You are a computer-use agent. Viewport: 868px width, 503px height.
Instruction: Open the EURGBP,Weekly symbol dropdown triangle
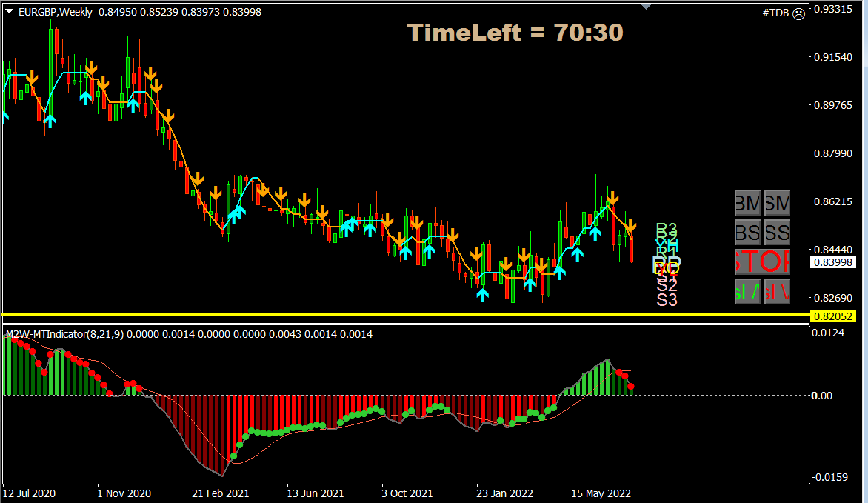[7, 11]
